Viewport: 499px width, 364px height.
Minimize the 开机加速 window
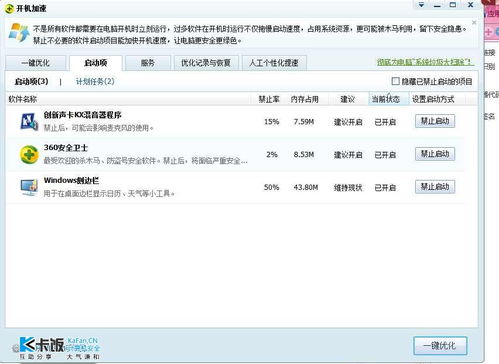click(437, 5)
